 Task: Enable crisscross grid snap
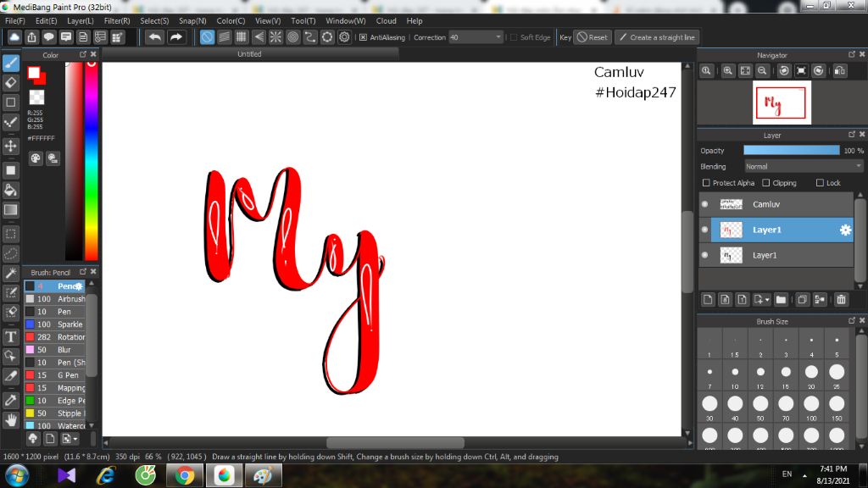point(242,37)
